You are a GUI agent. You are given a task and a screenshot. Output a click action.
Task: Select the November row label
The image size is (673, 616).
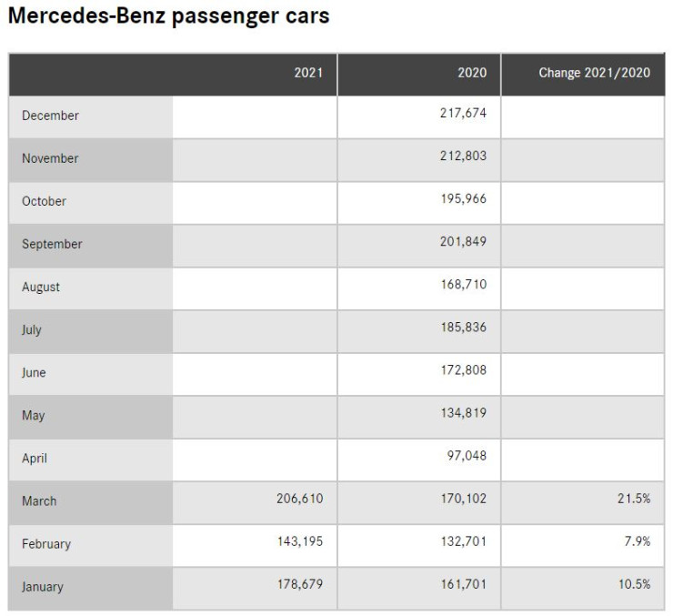coord(50,158)
